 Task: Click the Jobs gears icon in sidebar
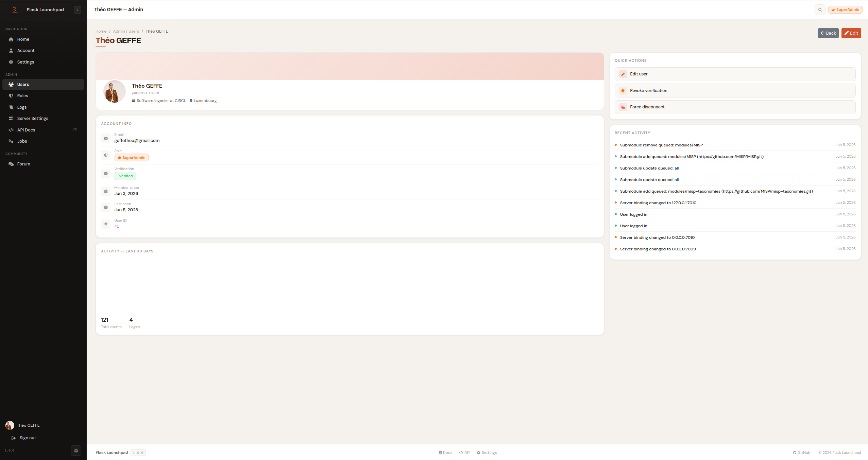[11, 141]
